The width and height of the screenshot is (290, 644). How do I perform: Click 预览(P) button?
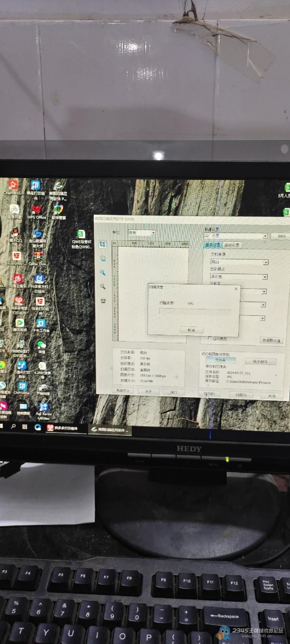[x=209, y=393]
